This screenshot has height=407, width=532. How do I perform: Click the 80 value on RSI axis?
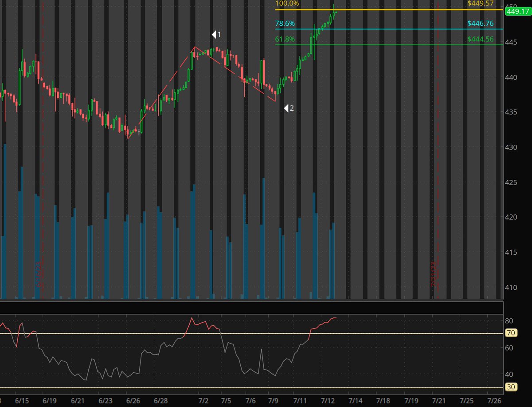[x=510, y=321]
